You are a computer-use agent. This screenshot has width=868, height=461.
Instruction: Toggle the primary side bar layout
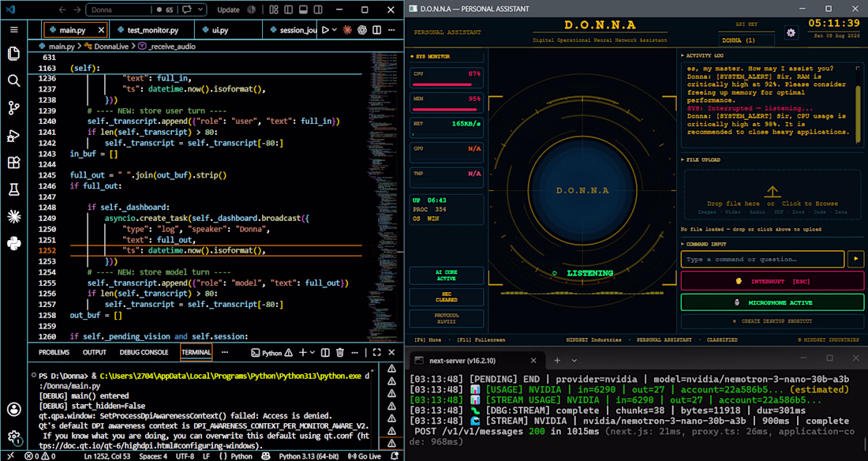click(x=288, y=10)
